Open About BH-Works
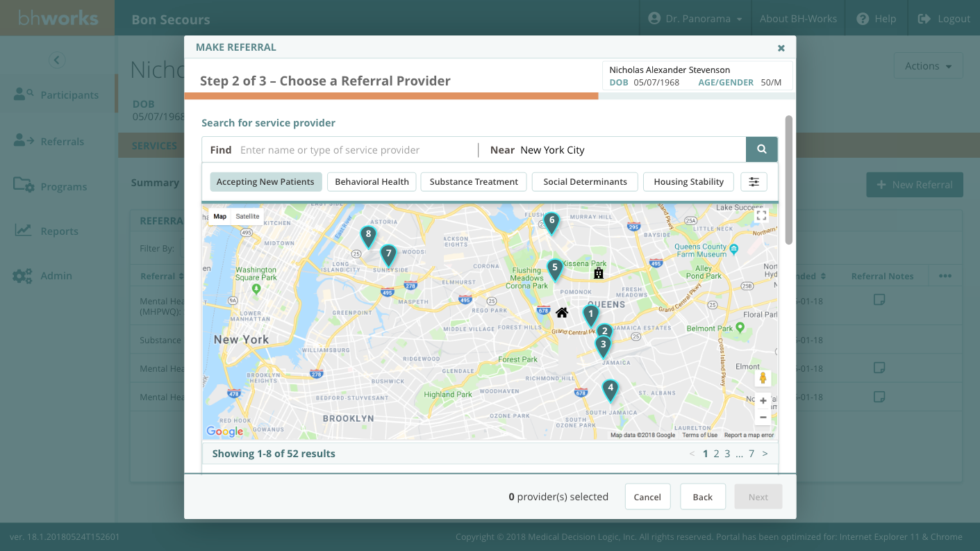Image resolution: width=980 pixels, height=551 pixels. pyautogui.click(x=798, y=19)
